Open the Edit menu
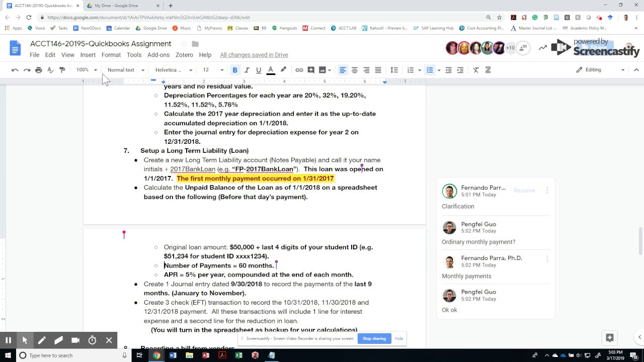The width and height of the screenshot is (644, 362). tap(50, 55)
